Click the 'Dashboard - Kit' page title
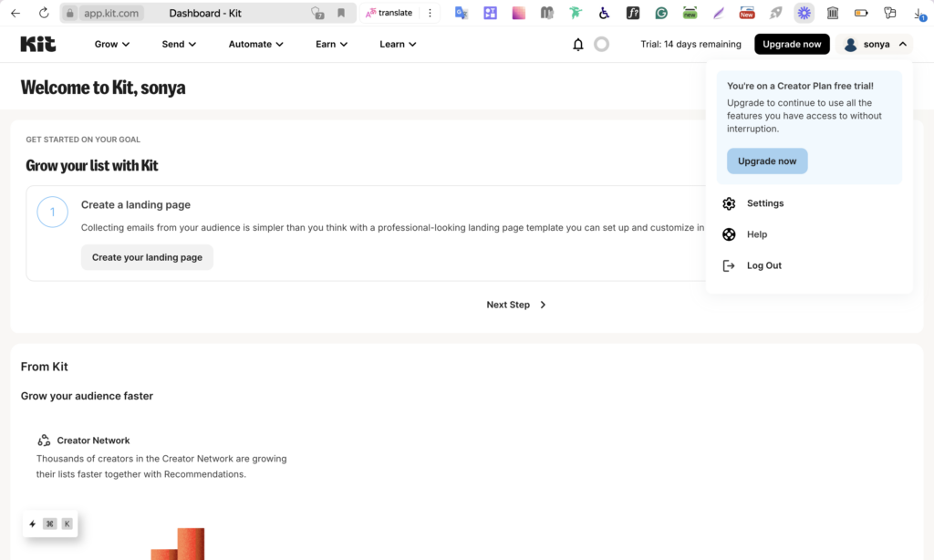Viewport: 934px width, 560px height. click(x=205, y=13)
